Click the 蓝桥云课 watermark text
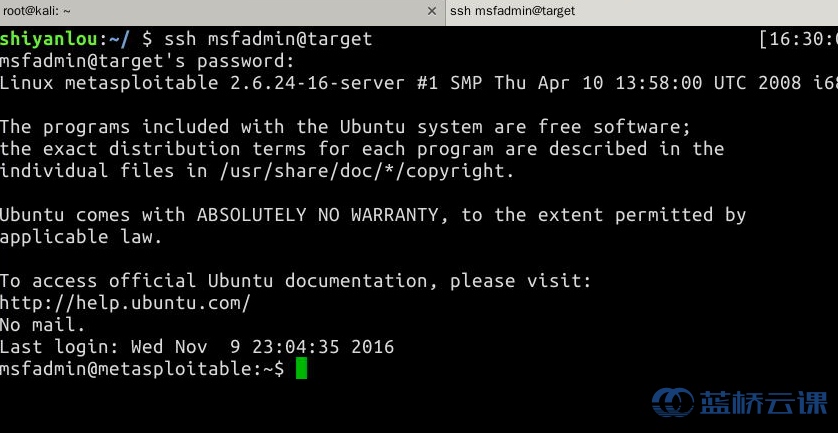Image resolution: width=838 pixels, height=433 pixels. click(763, 402)
